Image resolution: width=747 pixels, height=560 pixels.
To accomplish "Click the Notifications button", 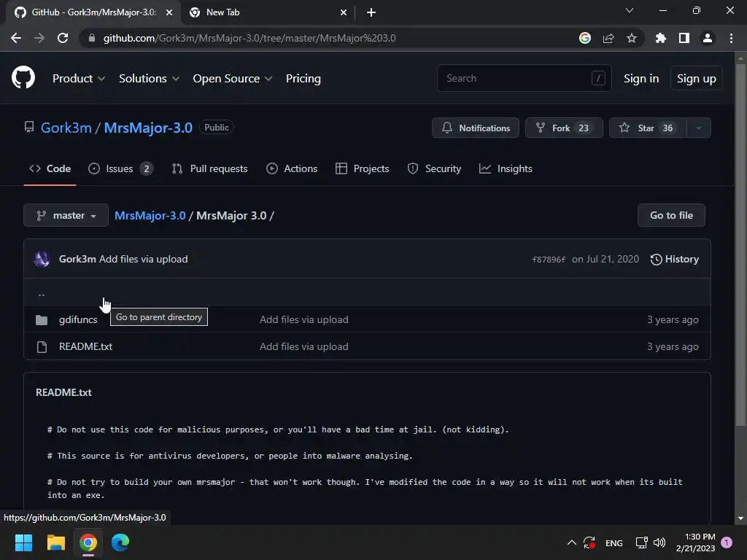I will tap(475, 128).
